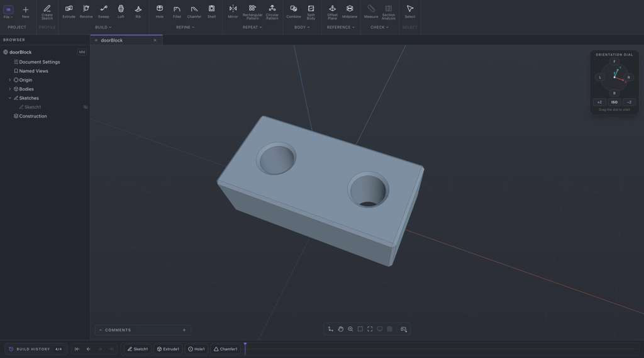Open the BUILD group dropdown
The width and height of the screenshot is (644, 358).
tap(103, 28)
